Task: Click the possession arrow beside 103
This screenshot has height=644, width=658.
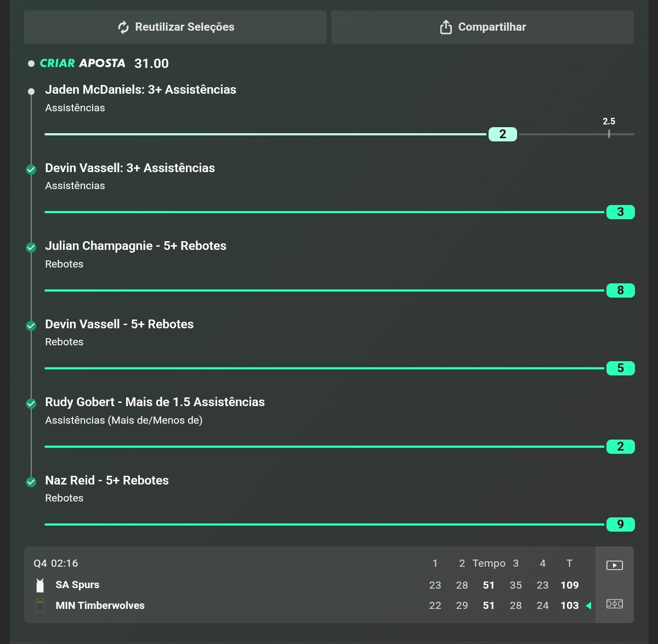Action: 588,606
